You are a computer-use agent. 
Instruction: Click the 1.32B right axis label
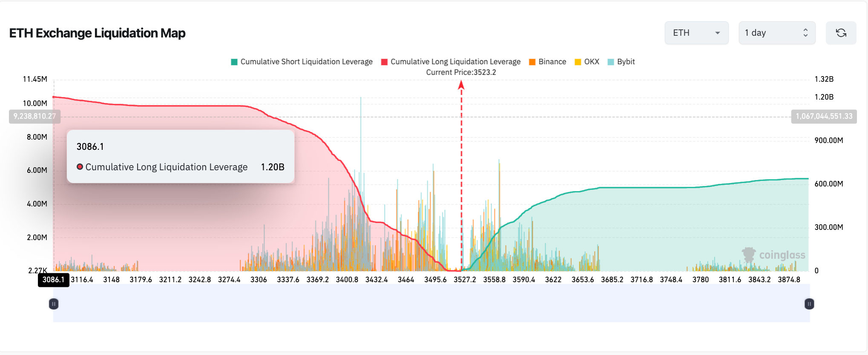[x=824, y=79]
